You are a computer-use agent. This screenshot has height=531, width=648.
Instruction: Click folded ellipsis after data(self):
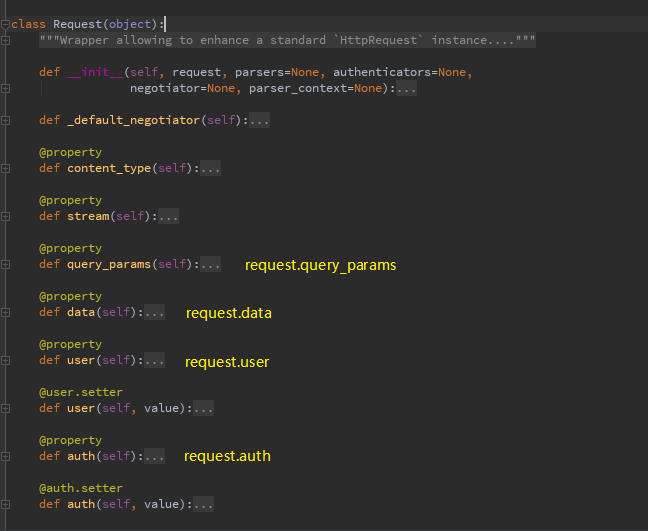(x=155, y=312)
